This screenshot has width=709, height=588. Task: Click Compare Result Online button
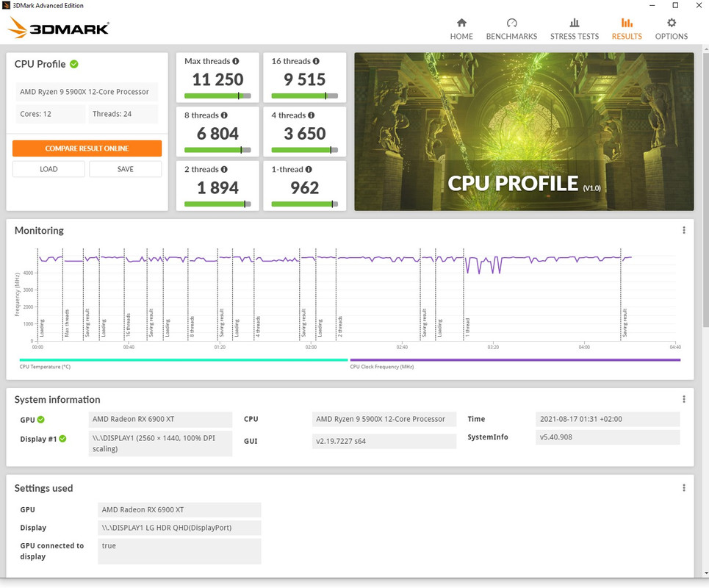(87, 148)
